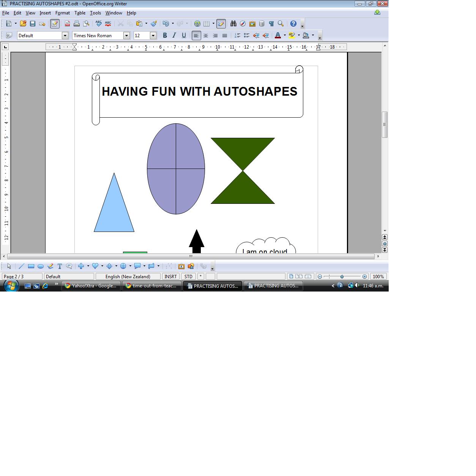Open the Table menu
Viewport: 476px width, 476px height.
point(80,13)
